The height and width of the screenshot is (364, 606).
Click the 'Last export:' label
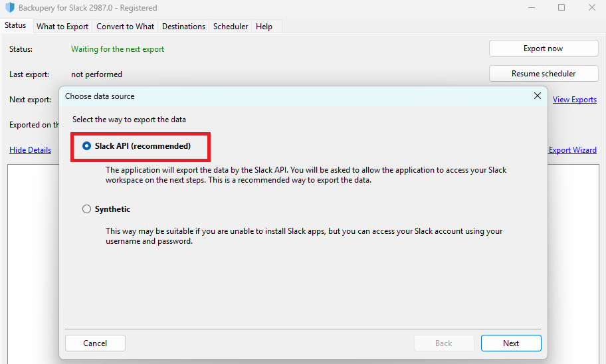[x=29, y=74]
